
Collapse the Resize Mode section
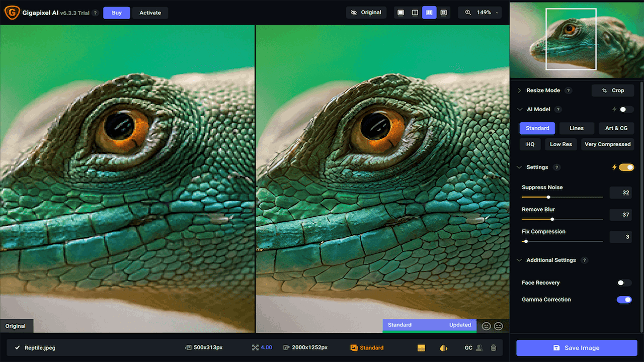click(x=520, y=90)
